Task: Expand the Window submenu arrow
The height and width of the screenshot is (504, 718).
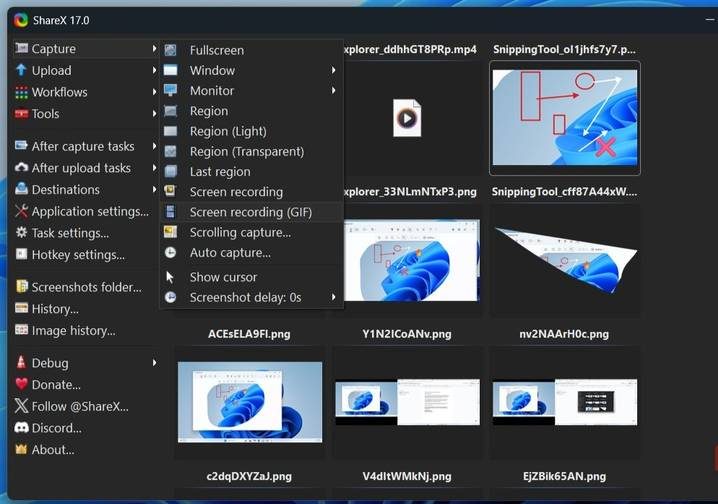Action: click(333, 70)
